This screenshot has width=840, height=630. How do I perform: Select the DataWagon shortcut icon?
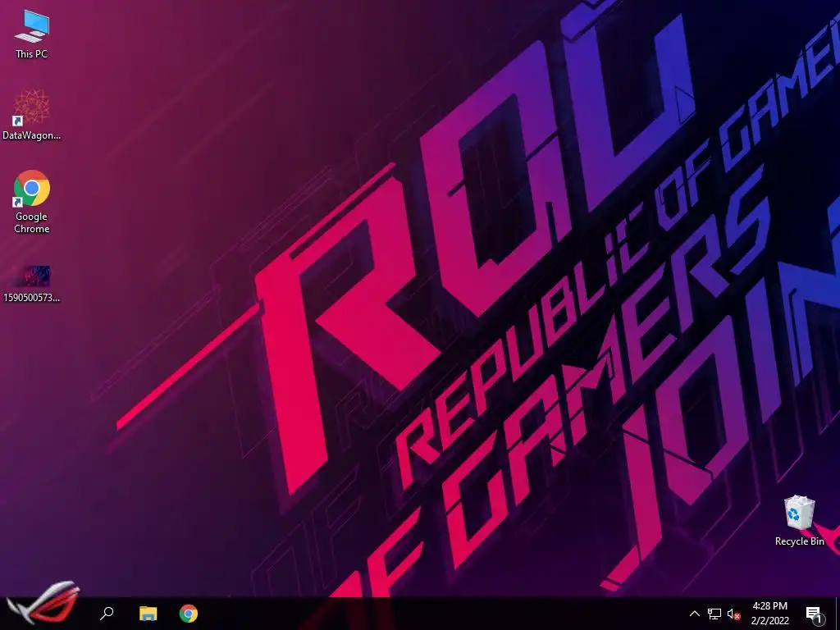(x=32, y=115)
